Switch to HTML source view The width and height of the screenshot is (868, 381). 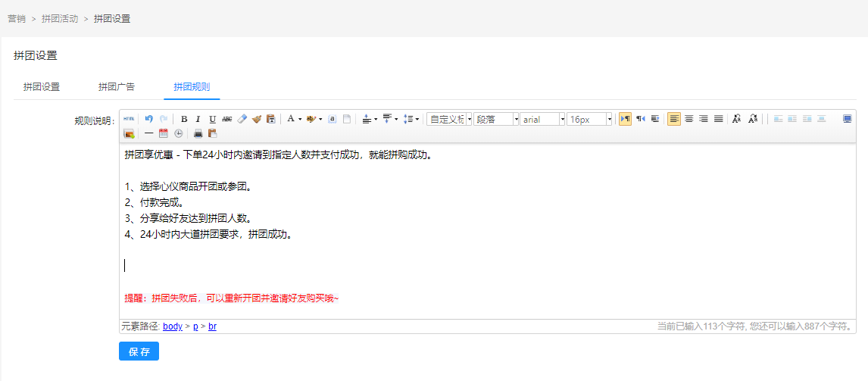(129, 119)
